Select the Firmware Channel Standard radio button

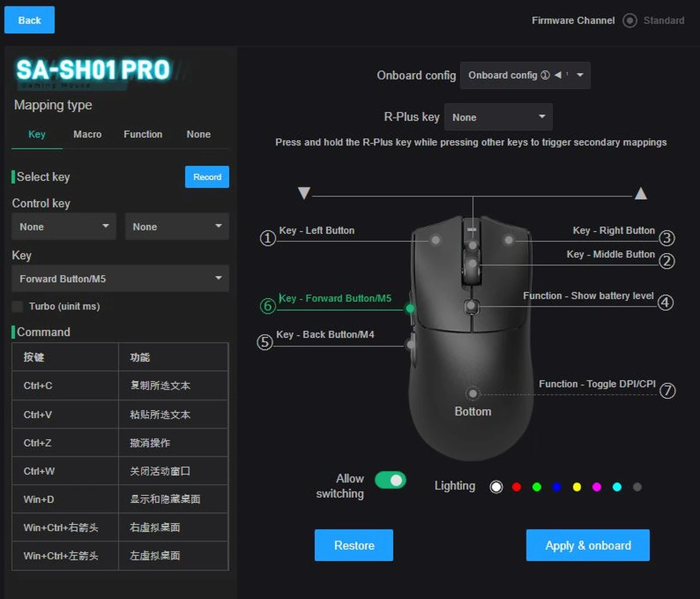(x=630, y=21)
